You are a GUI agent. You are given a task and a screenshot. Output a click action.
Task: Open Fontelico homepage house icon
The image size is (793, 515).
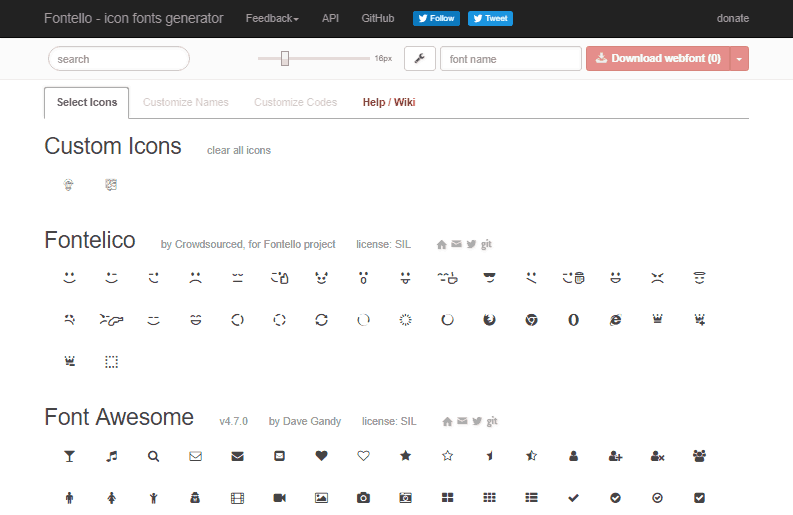(442, 244)
